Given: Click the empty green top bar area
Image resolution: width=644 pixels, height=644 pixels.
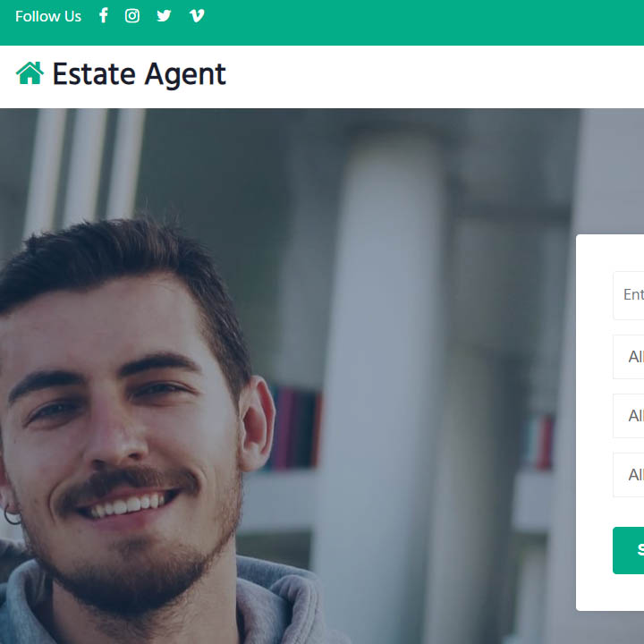Looking at the screenshot, I should click(411, 22).
